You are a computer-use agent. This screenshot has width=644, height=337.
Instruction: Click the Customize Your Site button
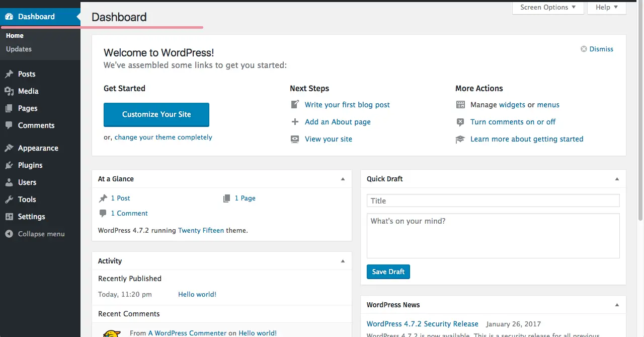pos(156,114)
